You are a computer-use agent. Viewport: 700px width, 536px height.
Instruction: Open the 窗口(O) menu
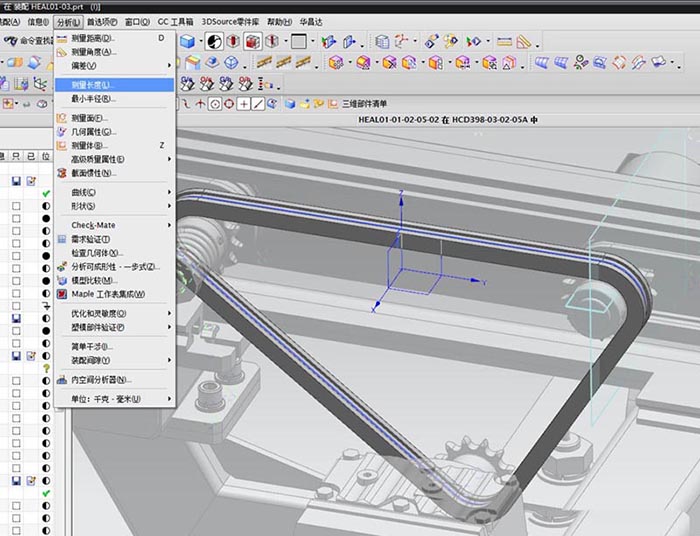(x=138, y=22)
